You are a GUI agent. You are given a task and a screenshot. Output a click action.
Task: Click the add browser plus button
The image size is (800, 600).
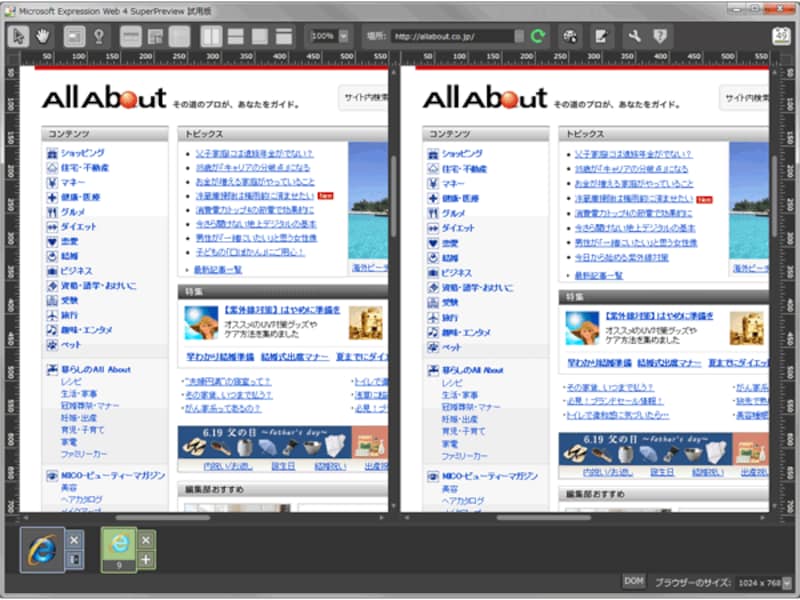pyautogui.click(x=146, y=561)
